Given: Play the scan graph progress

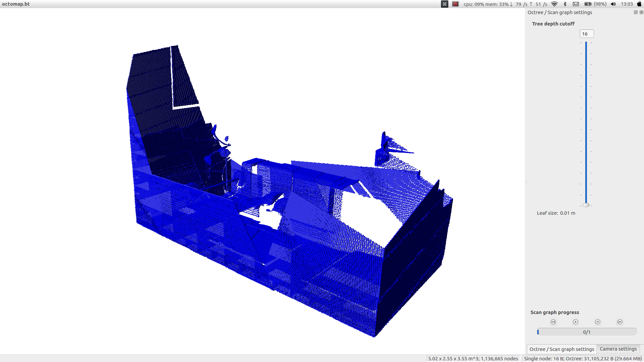Looking at the screenshot, I should click(x=576, y=322).
